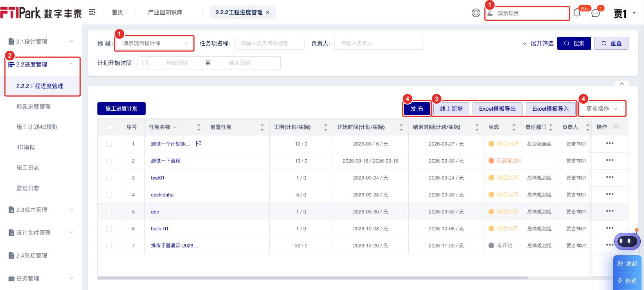Focus the 负责人 input field
Screen dimensions: 644x290
379,43
